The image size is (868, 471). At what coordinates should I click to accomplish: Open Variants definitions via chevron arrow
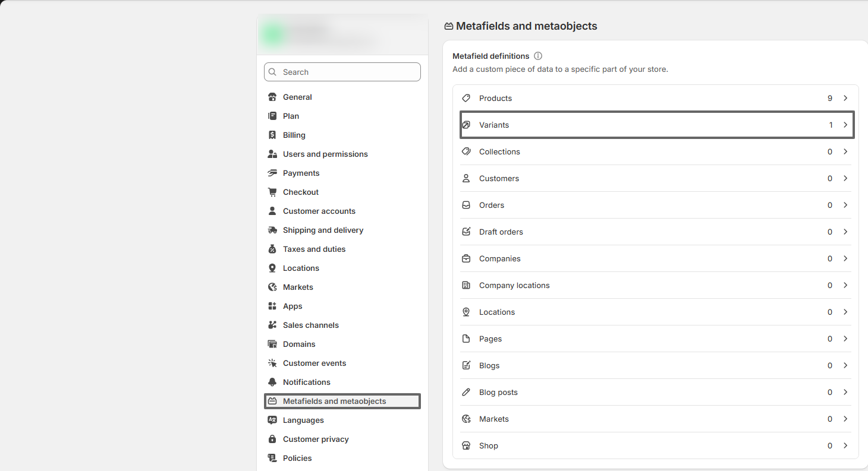tap(845, 125)
